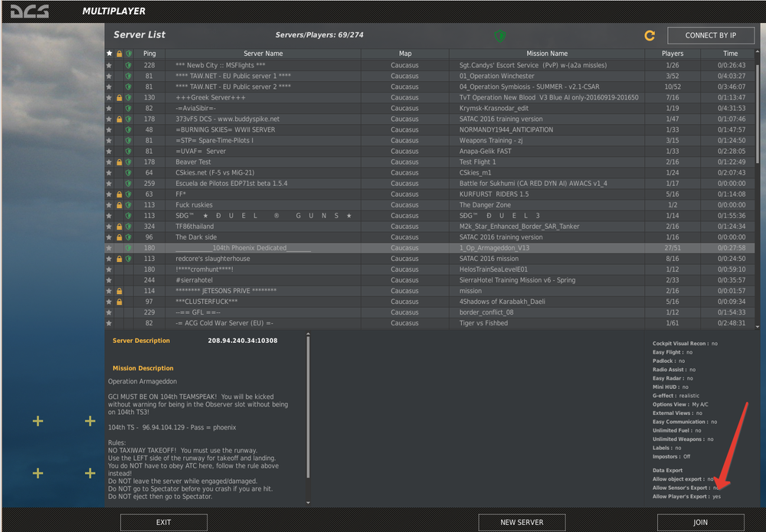The height and width of the screenshot is (532, 766).
Task: Click the DCS logo in top-left corner
Action: [x=30, y=11]
